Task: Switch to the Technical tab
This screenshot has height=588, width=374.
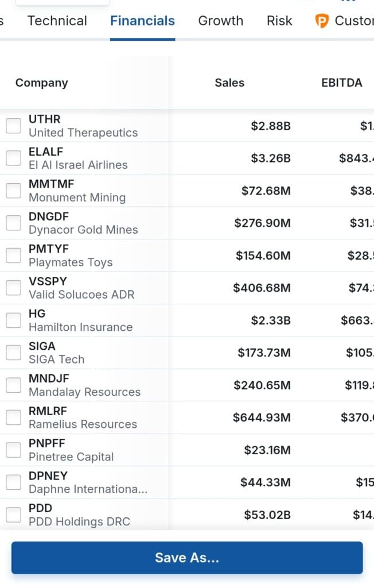Action: click(x=57, y=21)
